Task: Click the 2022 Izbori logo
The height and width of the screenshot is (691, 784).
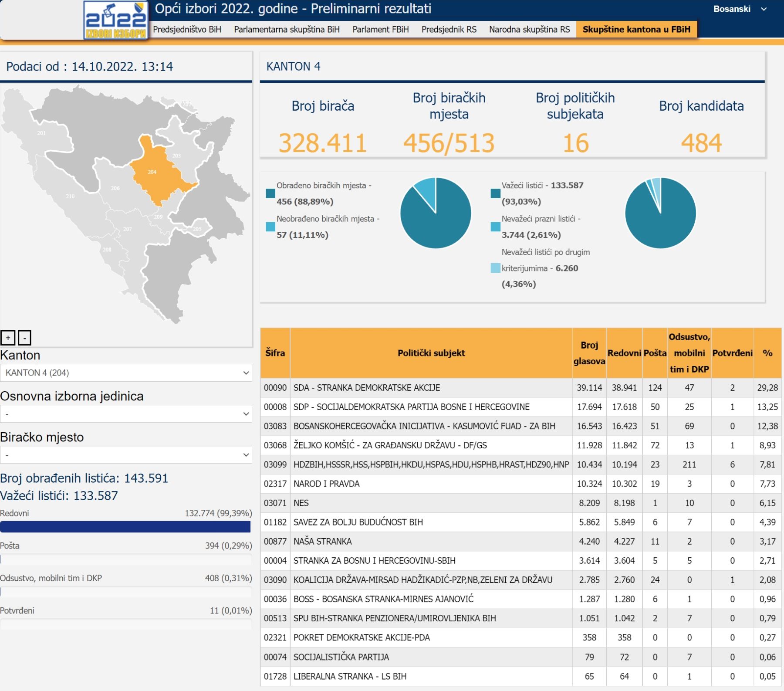Action: [x=115, y=20]
